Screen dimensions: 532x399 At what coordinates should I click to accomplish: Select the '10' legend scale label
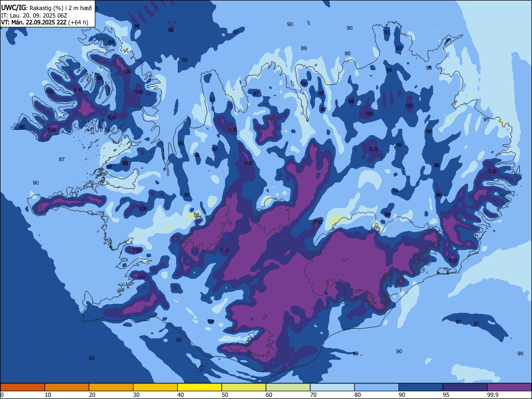click(48, 395)
